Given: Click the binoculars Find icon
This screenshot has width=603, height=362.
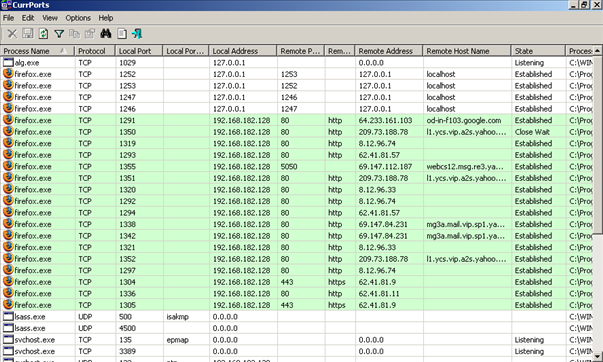Looking at the screenshot, I should [x=106, y=33].
